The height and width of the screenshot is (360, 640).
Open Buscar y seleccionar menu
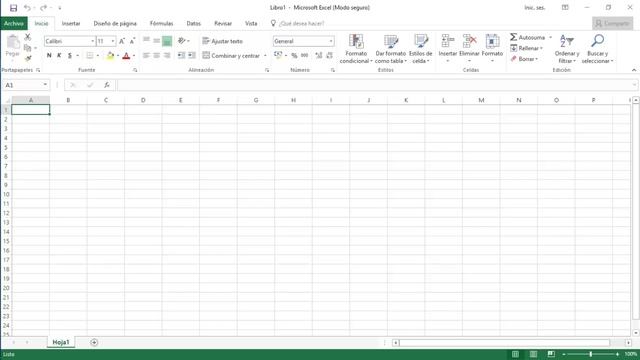[x=598, y=49]
